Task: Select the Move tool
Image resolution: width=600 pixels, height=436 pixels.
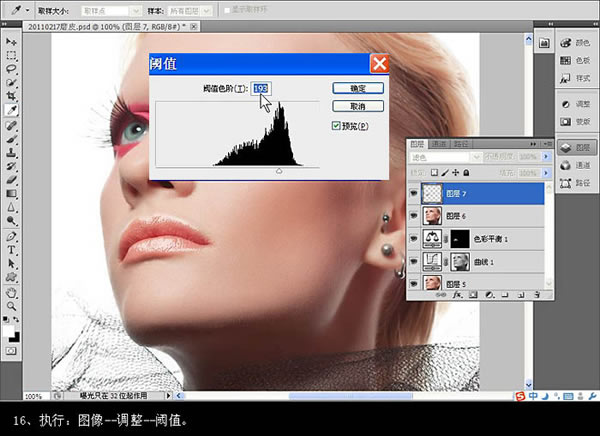Action: (11, 41)
